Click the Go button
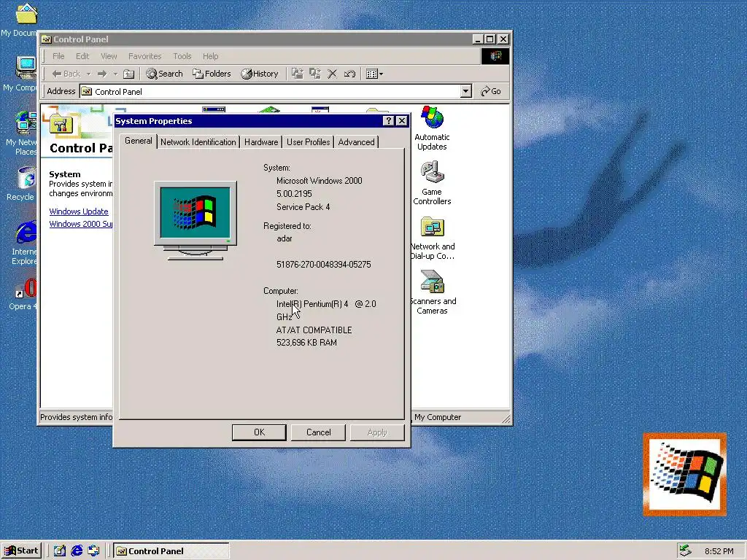 491,91
